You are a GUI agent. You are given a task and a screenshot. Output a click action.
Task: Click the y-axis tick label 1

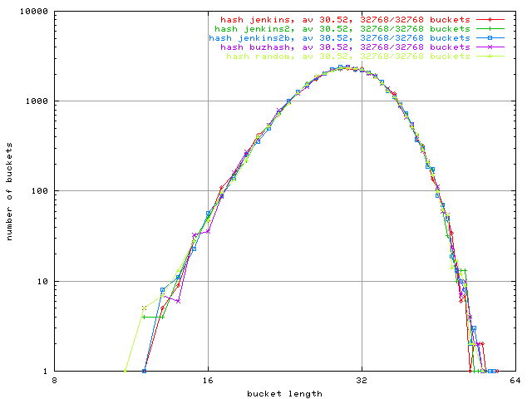point(46,372)
